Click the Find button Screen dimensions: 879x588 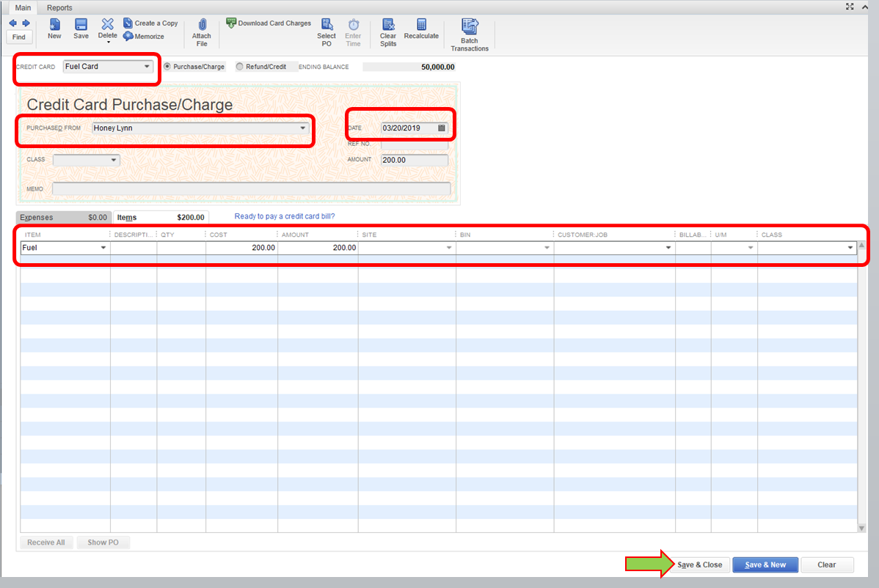(19, 37)
